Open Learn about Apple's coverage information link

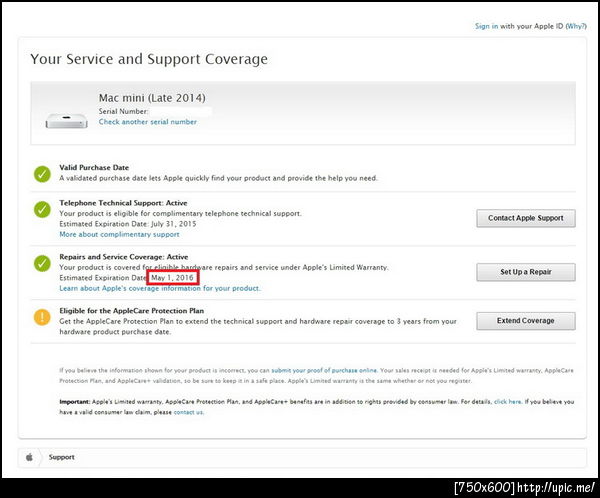click(x=160, y=288)
